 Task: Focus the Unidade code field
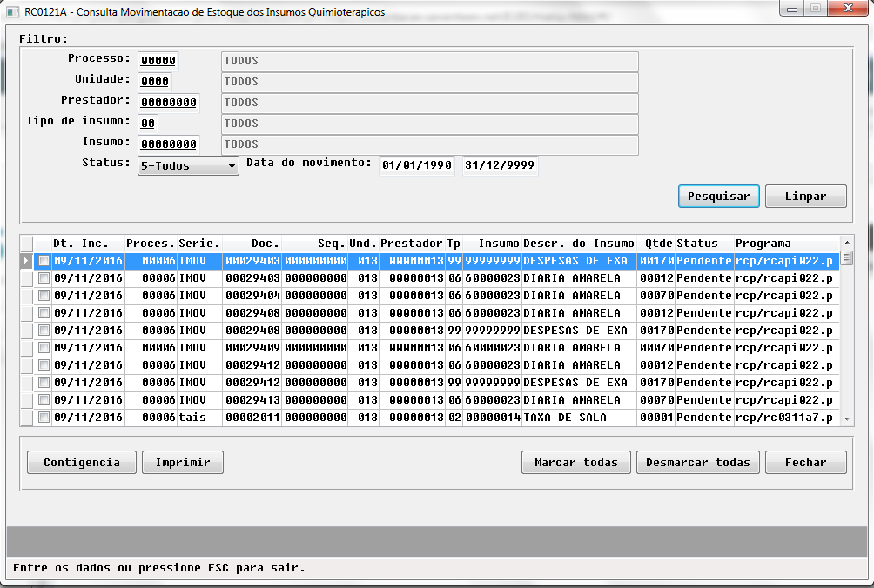[155, 81]
